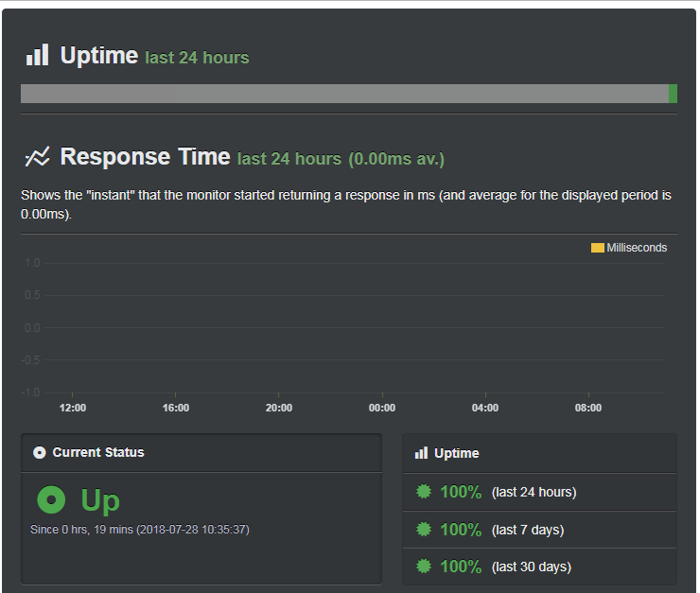
Task: Click the 100% last 24 hours row
Action: (540, 492)
